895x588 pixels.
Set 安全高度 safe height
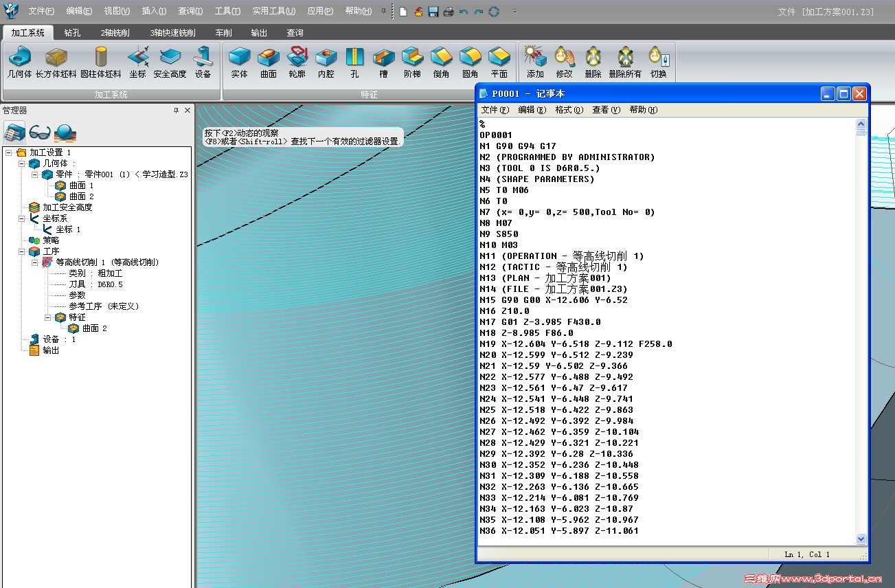[170, 63]
